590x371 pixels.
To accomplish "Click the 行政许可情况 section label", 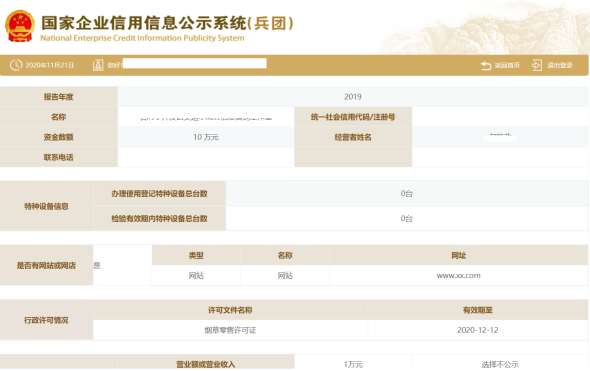I will pyautogui.click(x=46, y=320).
